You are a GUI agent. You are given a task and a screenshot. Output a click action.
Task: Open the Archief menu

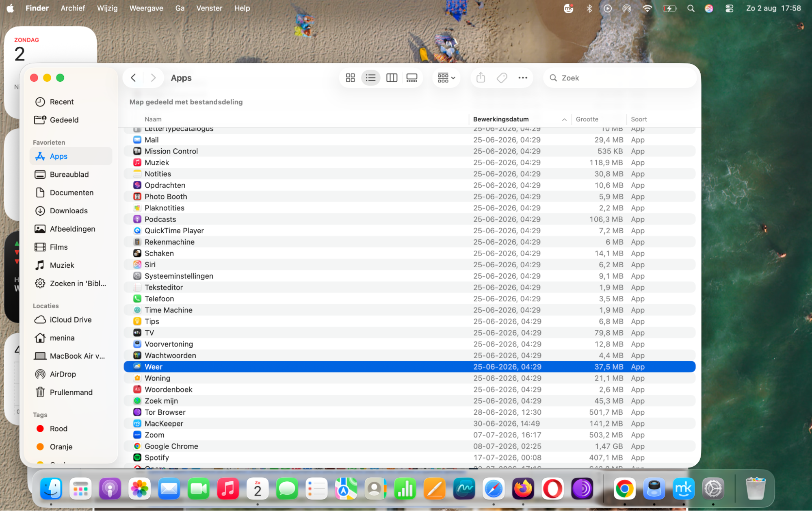click(x=73, y=8)
